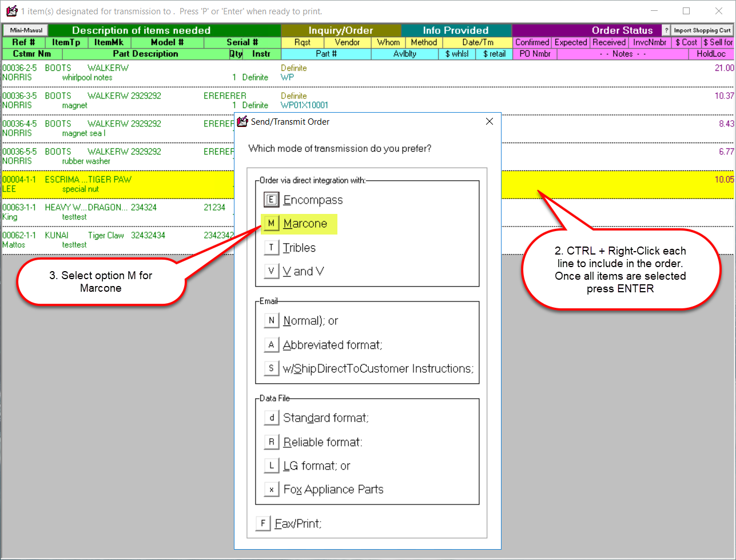Click the Received column header
The width and height of the screenshot is (736, 560).
point(609,42)
